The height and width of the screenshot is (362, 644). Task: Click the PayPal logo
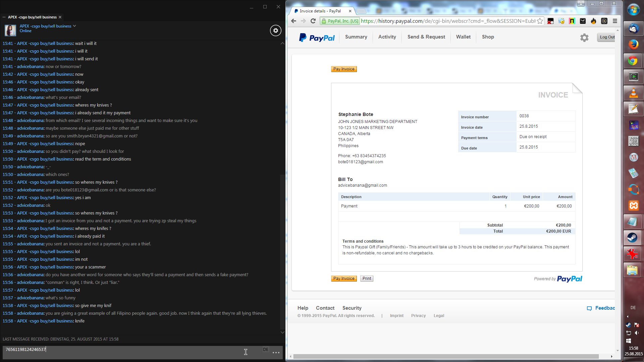(317, 38)
